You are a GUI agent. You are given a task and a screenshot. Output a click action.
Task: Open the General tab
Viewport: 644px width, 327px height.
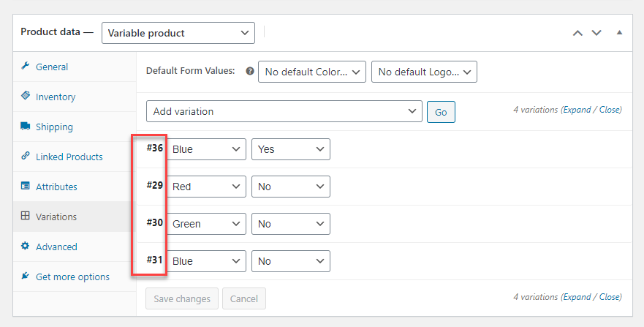tap(75, 67)
